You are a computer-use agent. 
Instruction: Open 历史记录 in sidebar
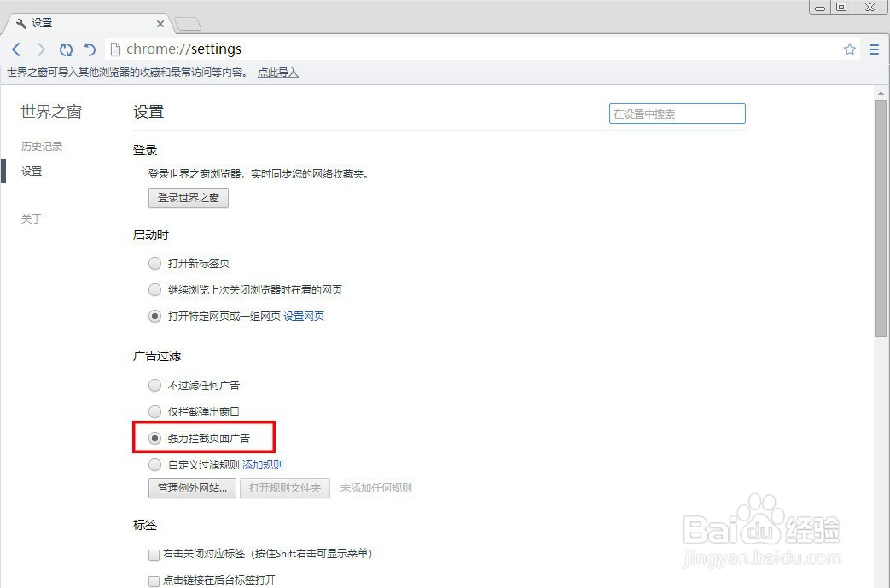coord(42,147)
